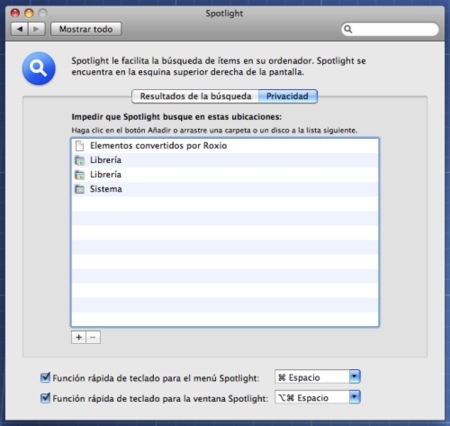Select the Sistema folder row
450x426 pixels.
[x=225, y=189]
